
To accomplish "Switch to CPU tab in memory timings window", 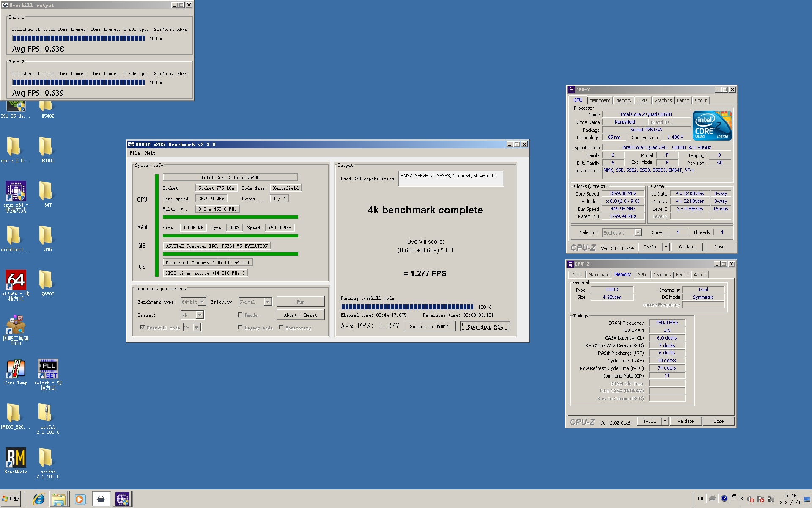I will 577,275.
